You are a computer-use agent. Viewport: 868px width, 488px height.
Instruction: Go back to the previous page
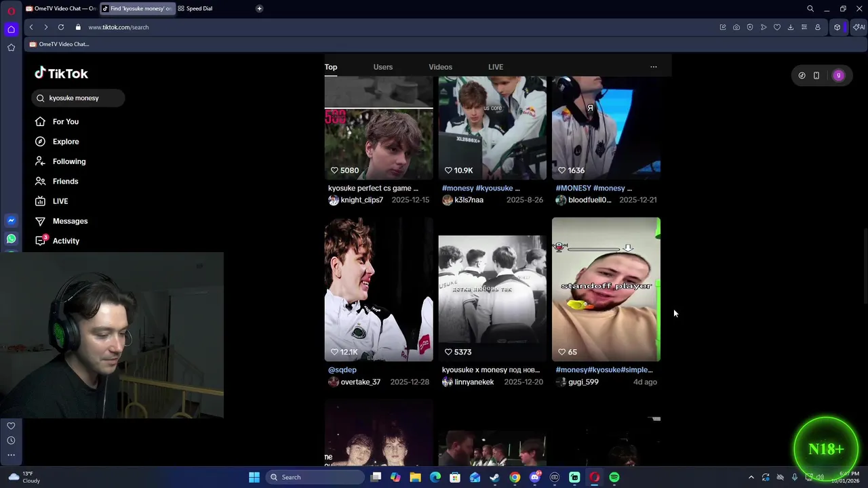coord(31,27)
